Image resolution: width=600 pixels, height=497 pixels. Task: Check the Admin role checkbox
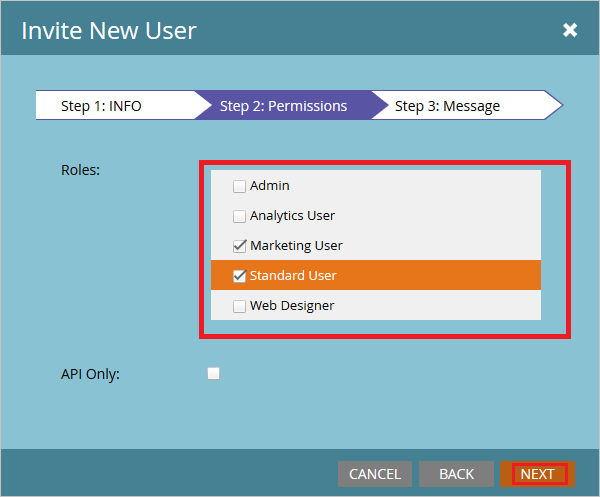(239, 186)
